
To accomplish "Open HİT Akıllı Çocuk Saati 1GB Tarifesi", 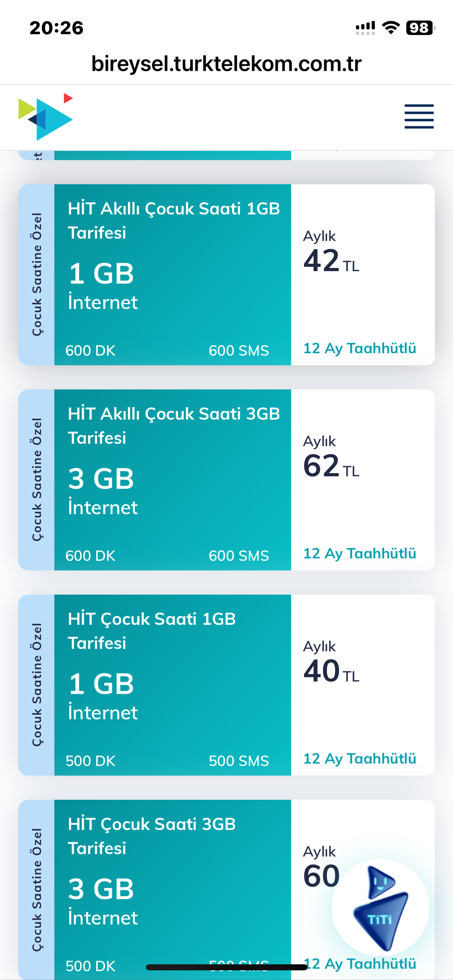I will point(174,220).
